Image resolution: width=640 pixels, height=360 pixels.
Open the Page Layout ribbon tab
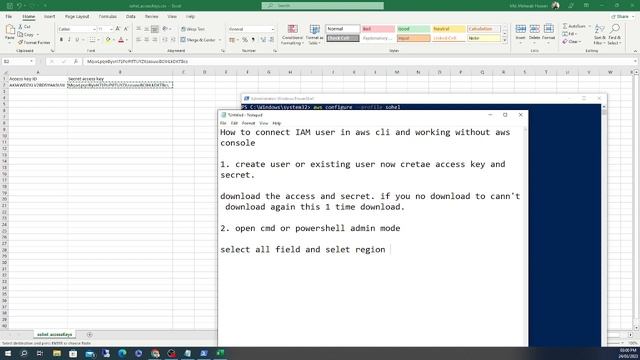pos(77,17)
